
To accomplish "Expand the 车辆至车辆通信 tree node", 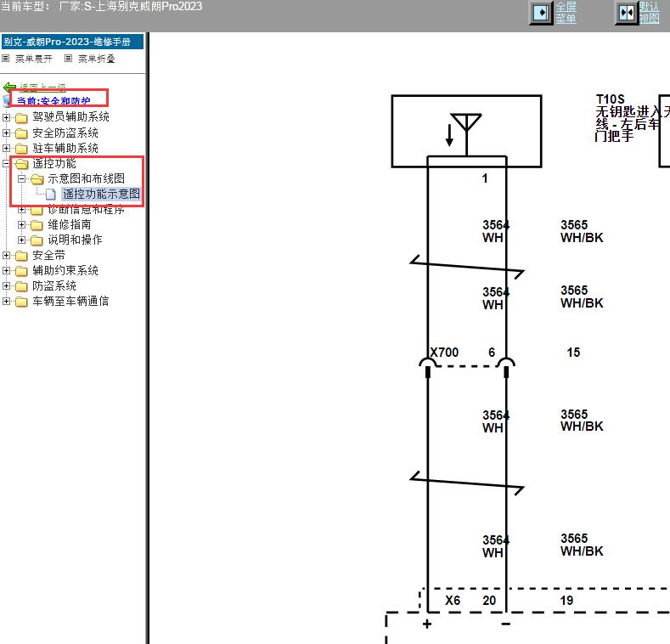I will [6, 301].
